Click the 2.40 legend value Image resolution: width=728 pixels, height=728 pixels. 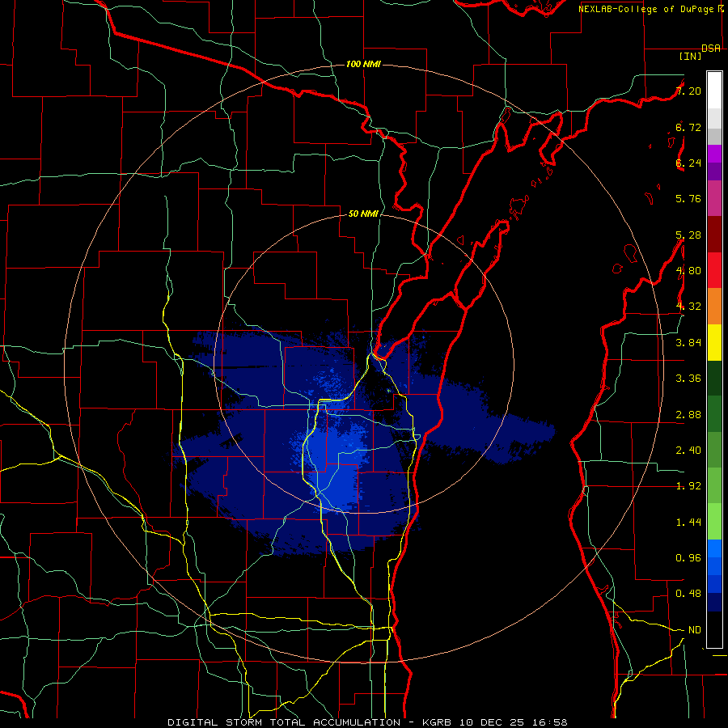(688, 451)
